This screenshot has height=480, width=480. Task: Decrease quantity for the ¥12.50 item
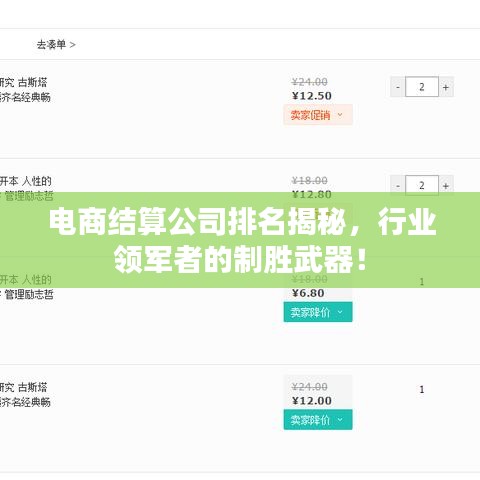pyautogui.click(x=398, y=87)
